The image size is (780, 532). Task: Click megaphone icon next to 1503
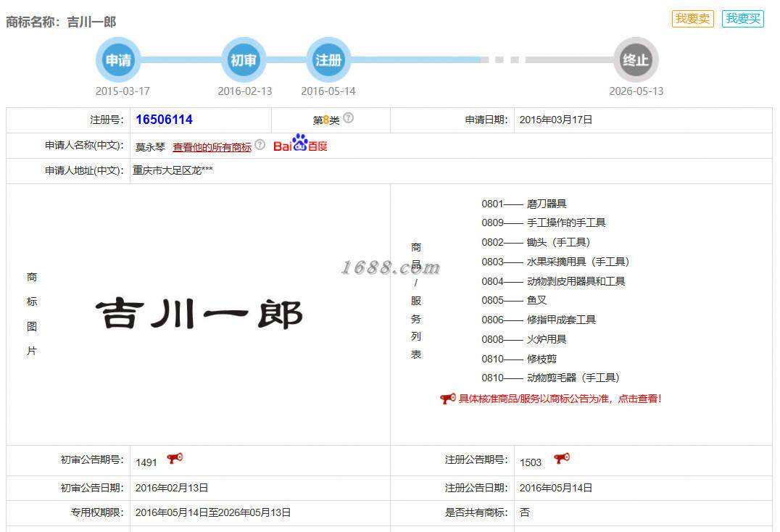click(x=562, y=458)
